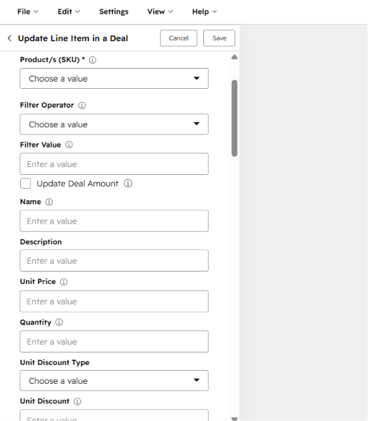Open the View menu
The image size is (368, 421).
[160, 12]
